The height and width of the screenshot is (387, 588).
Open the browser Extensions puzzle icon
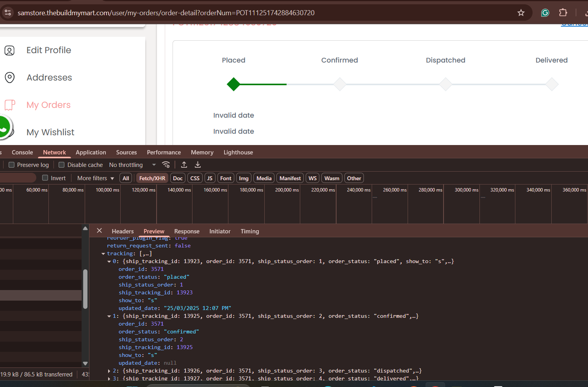[x=563, y=13]
